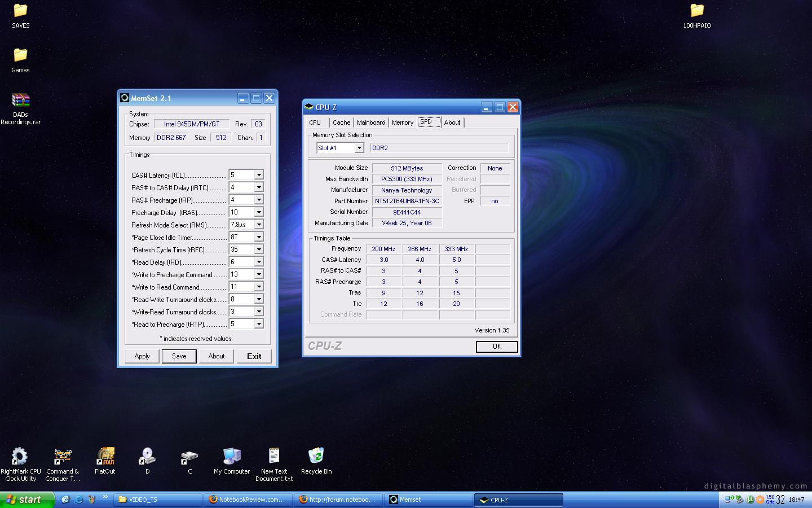Click the Serial Number field 9E441C44
Viewport: 812px width, 508px height.
point(407,212)
